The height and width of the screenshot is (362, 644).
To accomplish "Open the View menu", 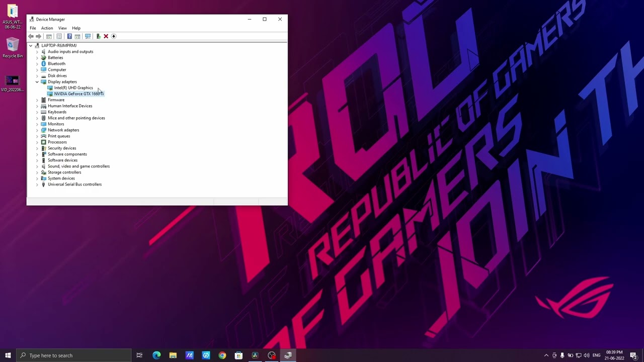I will [62, 28].
